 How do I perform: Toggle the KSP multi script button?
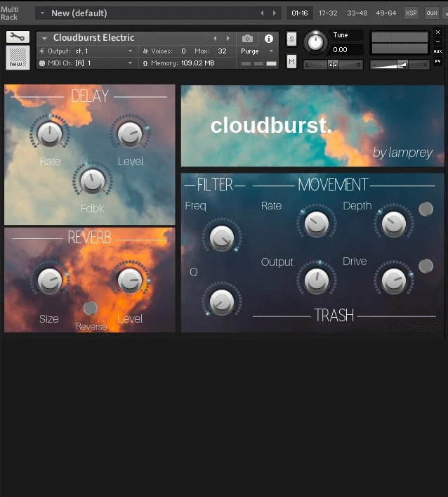point(411,13)
